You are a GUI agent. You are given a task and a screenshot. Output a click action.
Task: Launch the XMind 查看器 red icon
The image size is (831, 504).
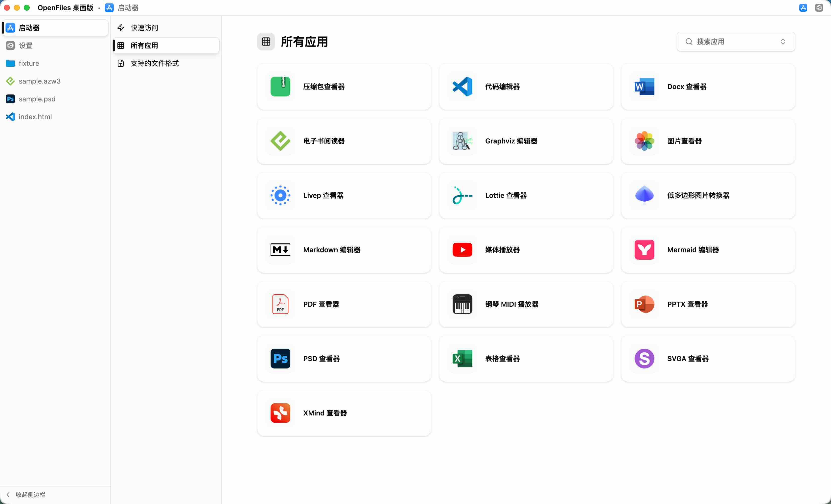(x=280, y=413)
